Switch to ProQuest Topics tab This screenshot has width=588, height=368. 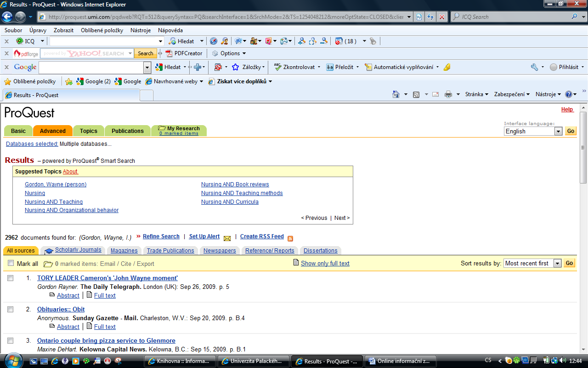[x=89, y=131]
